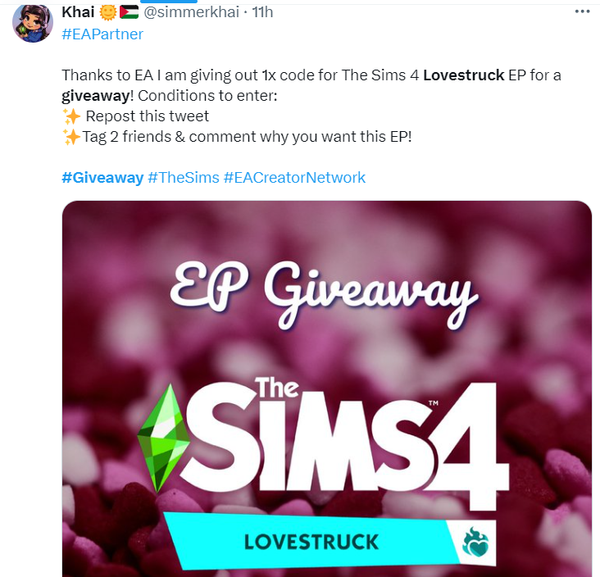Open the three-dot more options menu
Viewport: 600px width, 577px height.
(582, 12)
